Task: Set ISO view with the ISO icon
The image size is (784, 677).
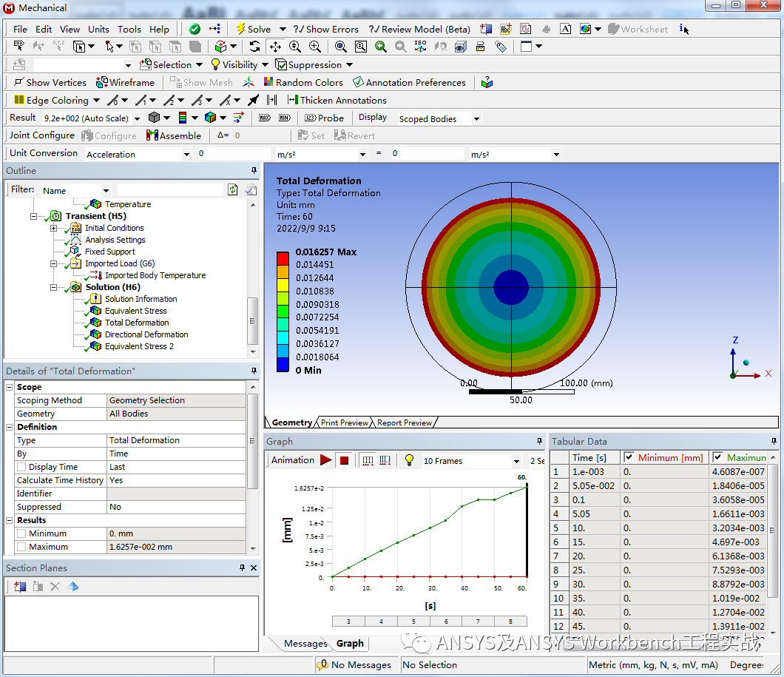Action: pos(421,47)
